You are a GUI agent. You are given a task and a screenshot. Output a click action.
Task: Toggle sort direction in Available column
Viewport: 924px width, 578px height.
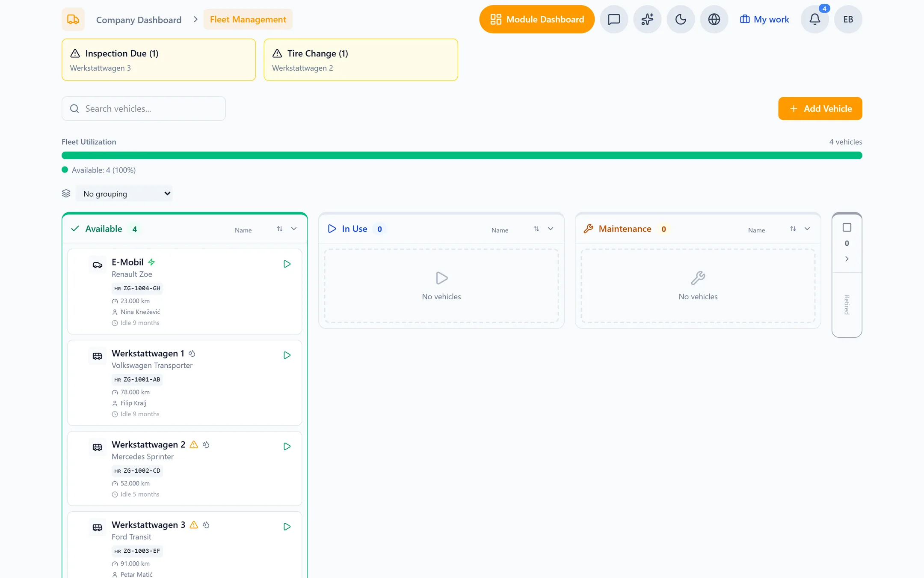click(x=280, y=229)
